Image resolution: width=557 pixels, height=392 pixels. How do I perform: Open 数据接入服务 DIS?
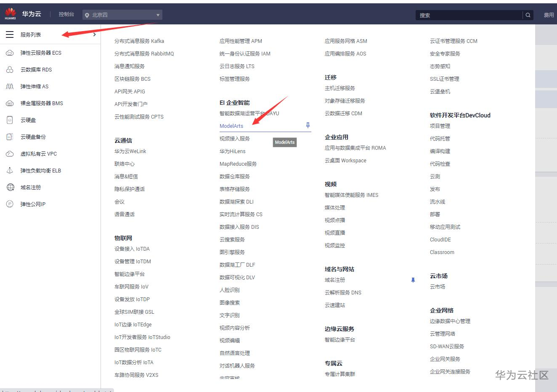(239, 227)
